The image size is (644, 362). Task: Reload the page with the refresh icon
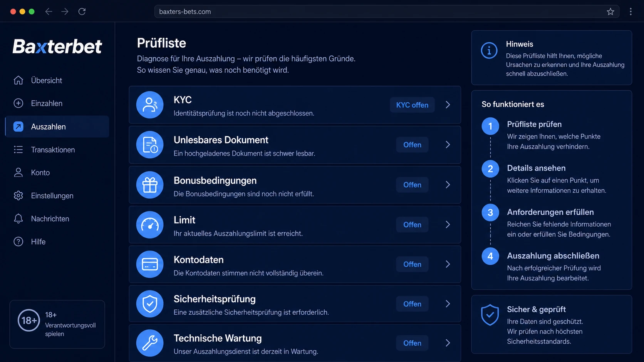click(x=82, y=12)
